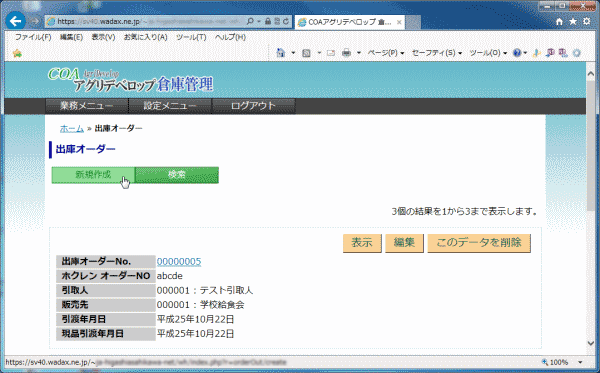600x373 pixels.
Task: Open a new blank tab
Action: (413, 22)
